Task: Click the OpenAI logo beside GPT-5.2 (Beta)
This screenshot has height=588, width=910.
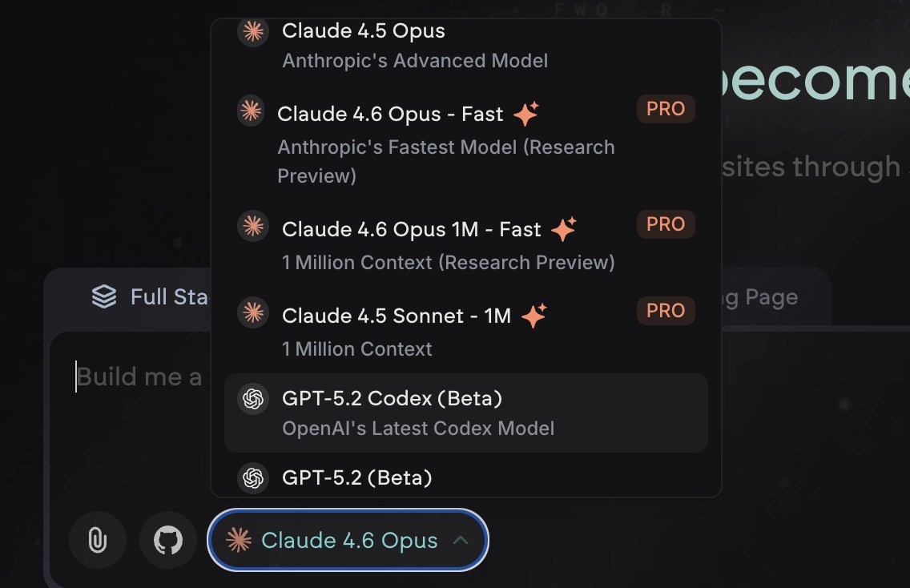Action: (x=253, y=478)
